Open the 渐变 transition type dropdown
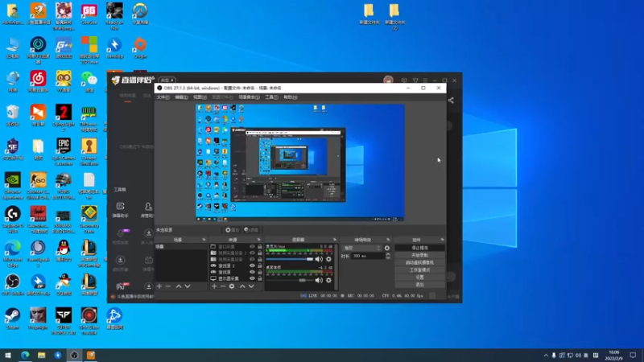The height and width of the screenshot is (362, 644). (362, 248)
